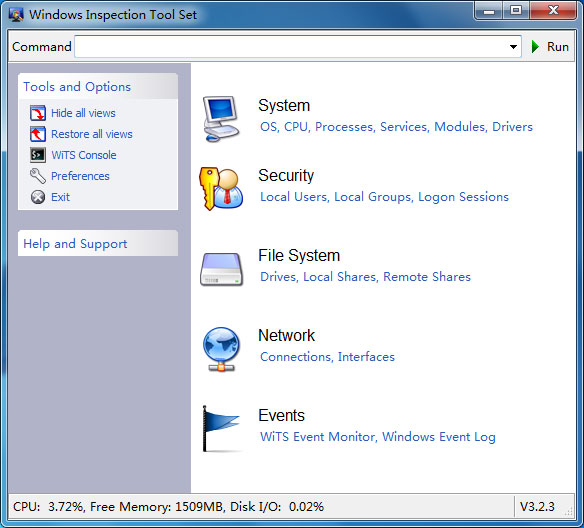The image size is (584, 528).
Task: Click the Network globe icon
Action: pyautogui.click(x=221, y=349)
